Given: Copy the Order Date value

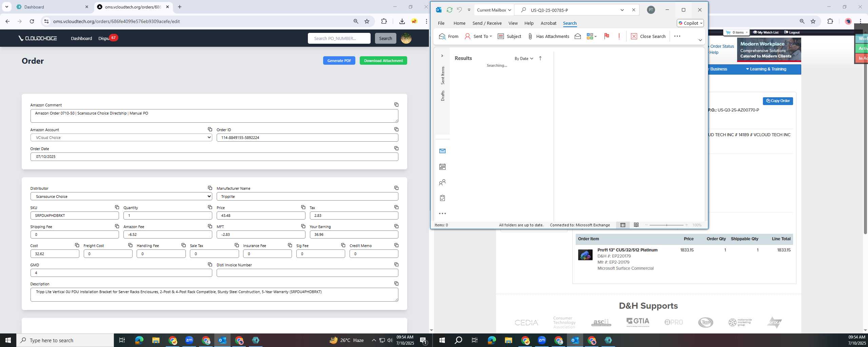Looking at the screenshot, I should click(x=396, y=148).
